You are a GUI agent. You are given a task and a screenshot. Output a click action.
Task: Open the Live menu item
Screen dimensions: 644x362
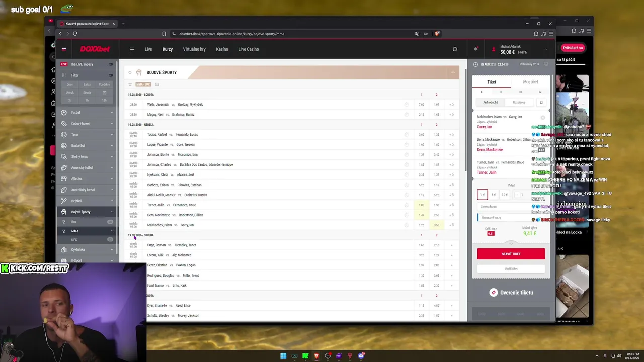[148, 49]
